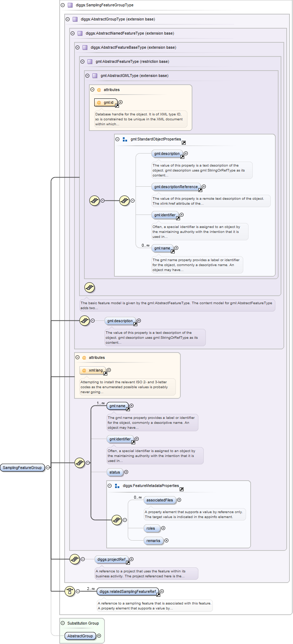Collapse the diggs:AbstractGroupType extension base
This screenshot has width=293, height=644.
67,19
